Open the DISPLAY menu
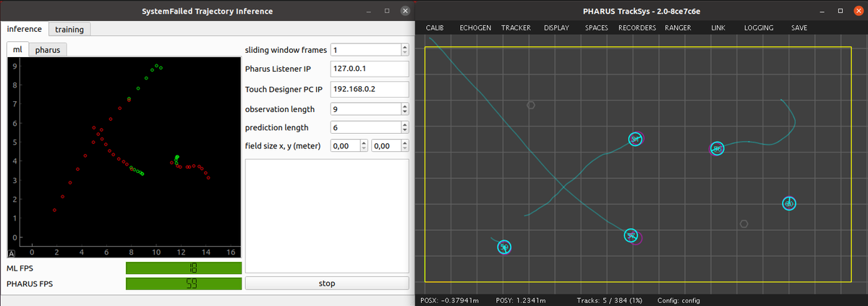The width and height of the screenshot is (868, 306). tap(556, 27)
